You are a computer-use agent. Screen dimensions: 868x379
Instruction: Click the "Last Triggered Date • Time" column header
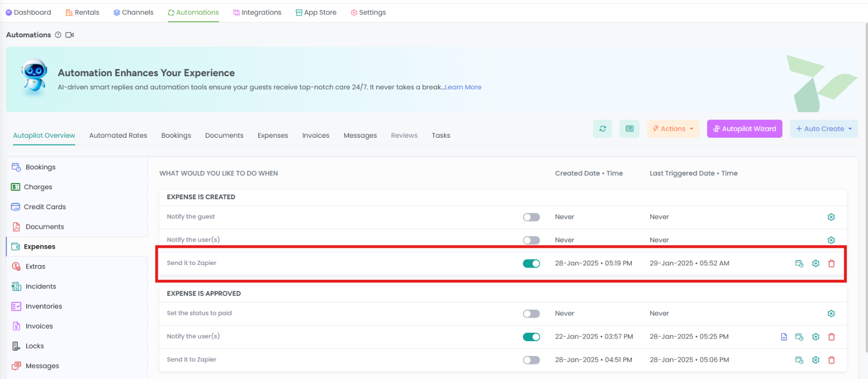tap(693, 173)
